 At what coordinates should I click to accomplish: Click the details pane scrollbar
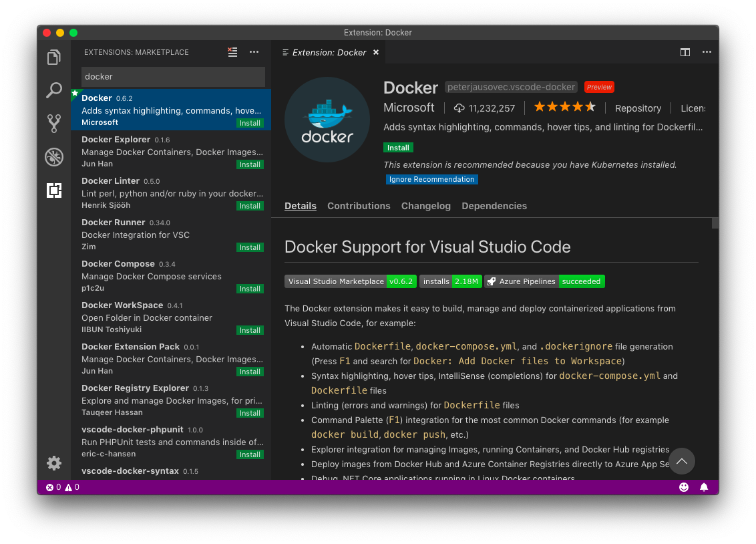tap(715, 223)
